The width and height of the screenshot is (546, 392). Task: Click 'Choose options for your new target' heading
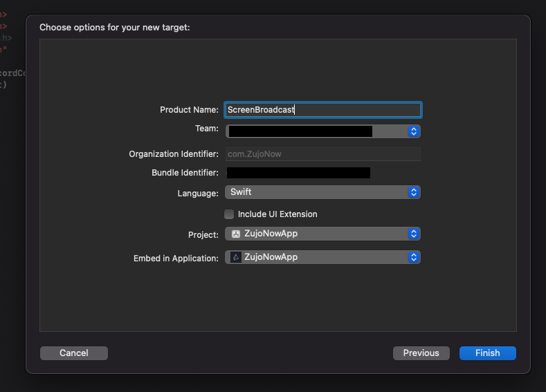pos(115,28)
